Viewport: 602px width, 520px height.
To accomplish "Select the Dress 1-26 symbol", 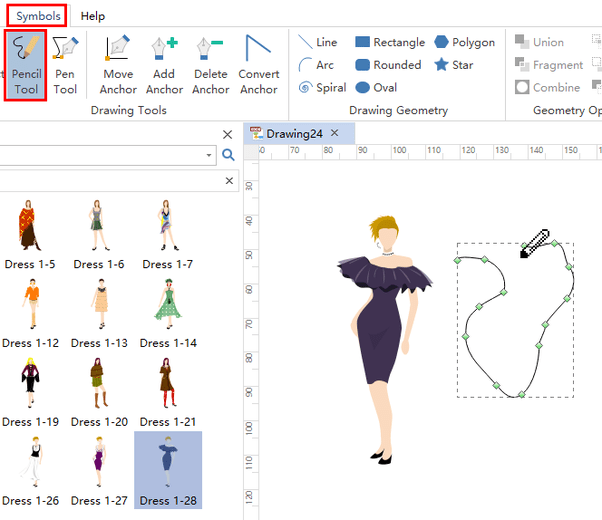I will point(30,470).
